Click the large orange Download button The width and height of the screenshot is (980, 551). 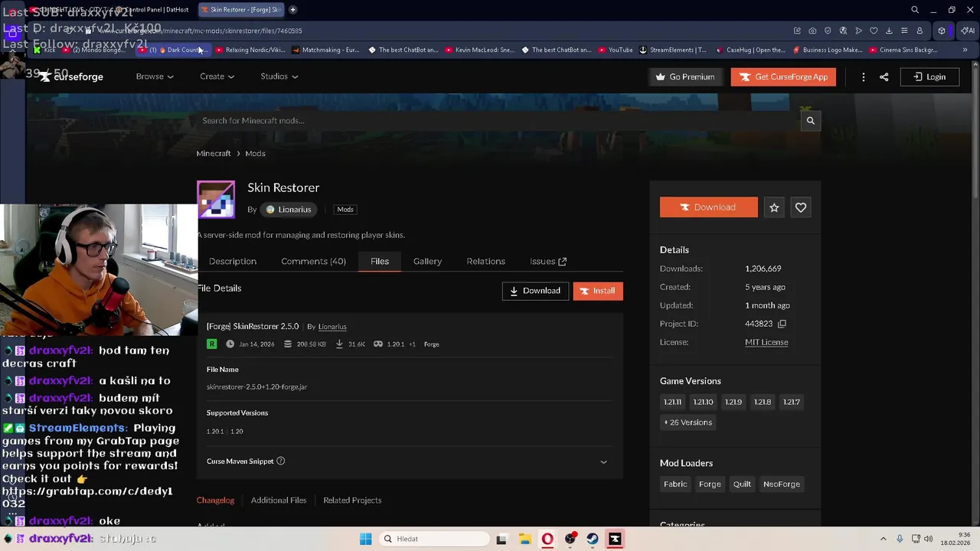click(x=709, y=207)
